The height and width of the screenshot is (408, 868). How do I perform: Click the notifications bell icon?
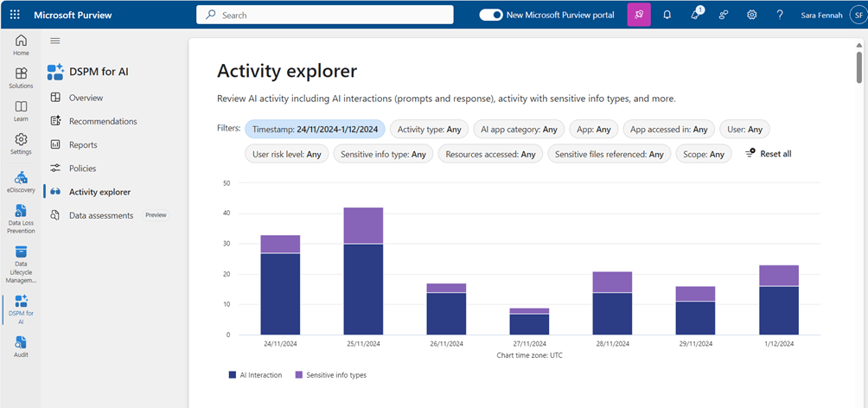coord(667,15)
